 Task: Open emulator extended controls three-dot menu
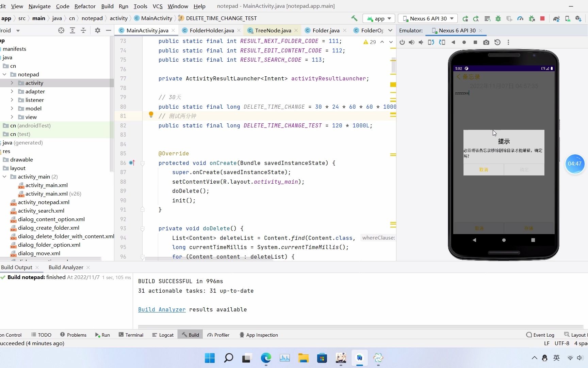click(x=508, y=42)
